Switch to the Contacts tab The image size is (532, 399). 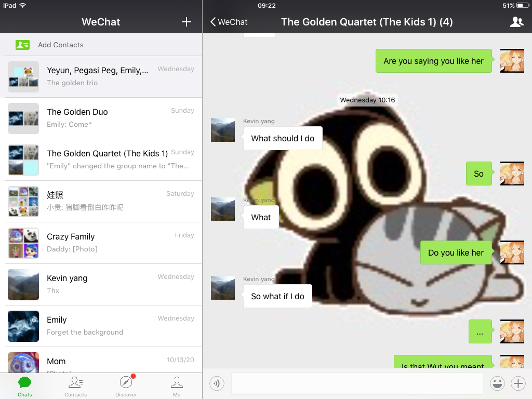(x=76, y=387)
